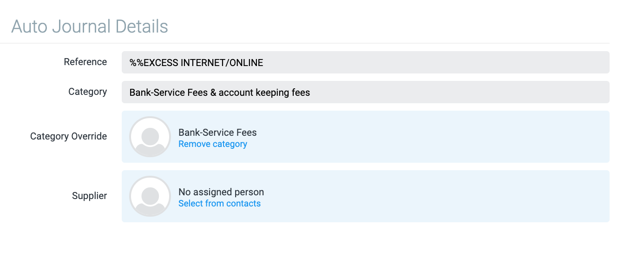The width and height of the screenshot is (644, 279).
Task: Click the Supplier avatar placeholder icon
Action: point(150,196)
